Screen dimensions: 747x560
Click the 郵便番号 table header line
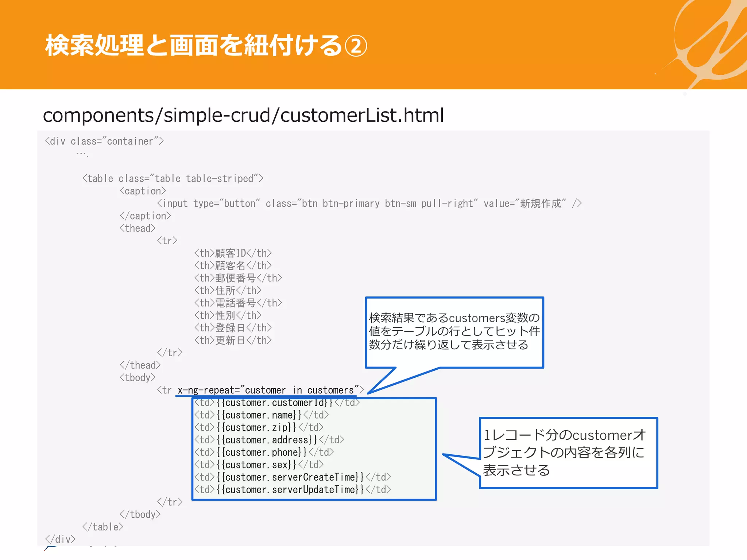[x=238, y=278]
